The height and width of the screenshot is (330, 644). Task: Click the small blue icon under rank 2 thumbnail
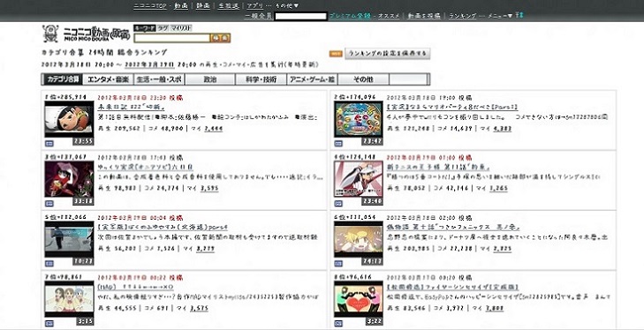tap(338, 144)
